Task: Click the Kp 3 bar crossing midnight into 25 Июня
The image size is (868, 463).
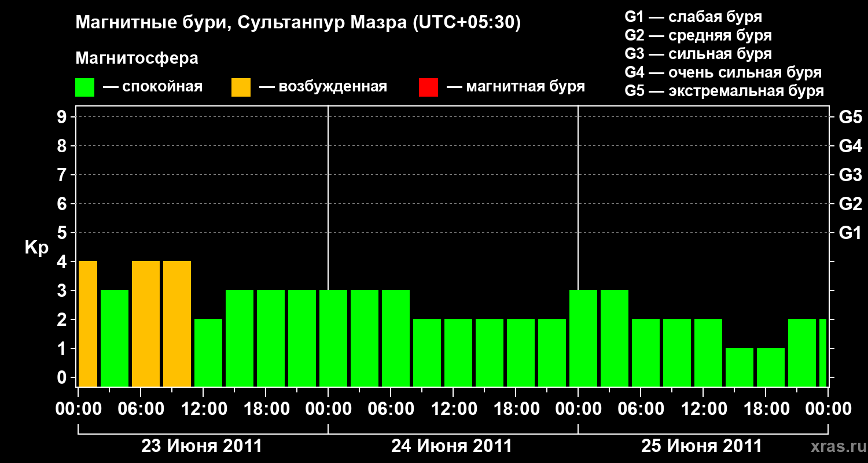Action: (x=583, y=338)
